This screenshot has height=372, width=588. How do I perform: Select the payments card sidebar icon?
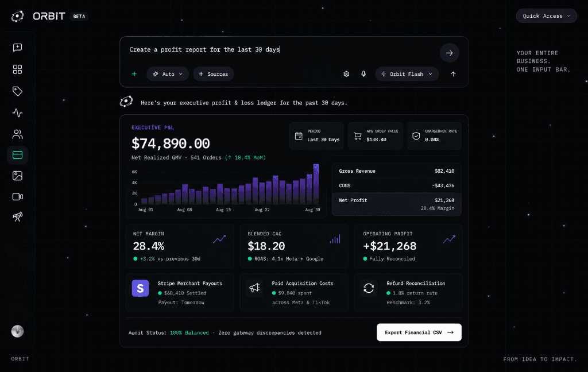click(17, 155)
